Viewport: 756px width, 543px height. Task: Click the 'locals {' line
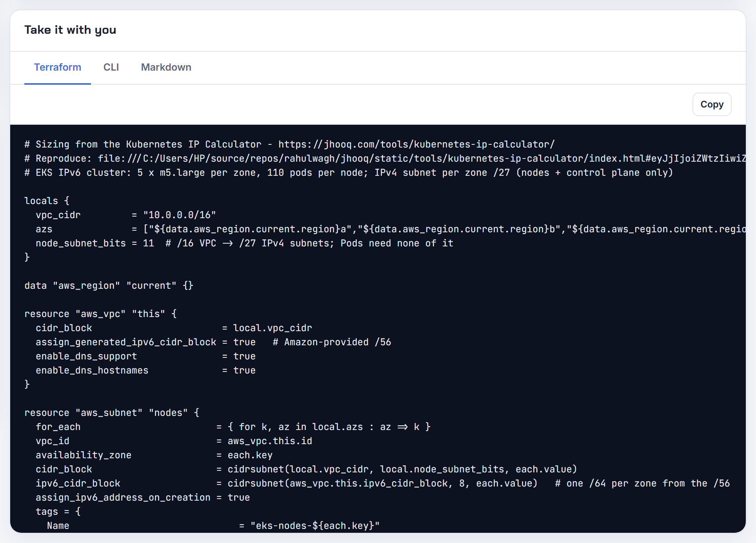[47, 201]
